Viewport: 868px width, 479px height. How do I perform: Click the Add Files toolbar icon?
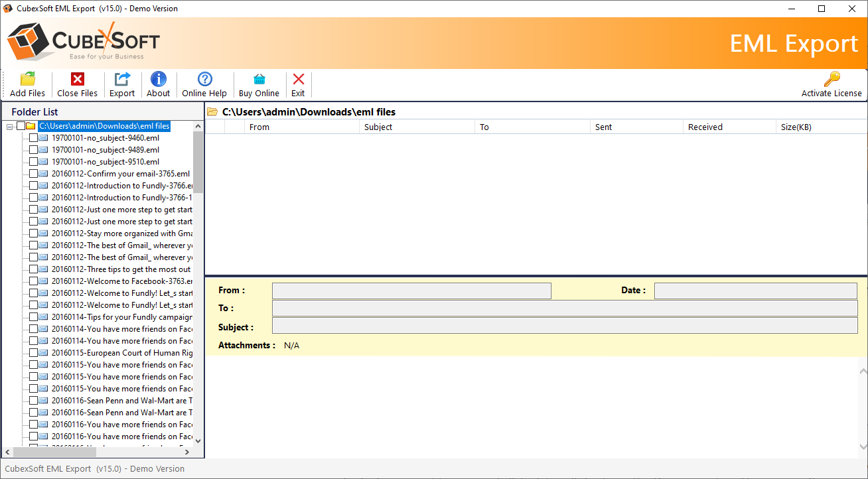[28, 79]
